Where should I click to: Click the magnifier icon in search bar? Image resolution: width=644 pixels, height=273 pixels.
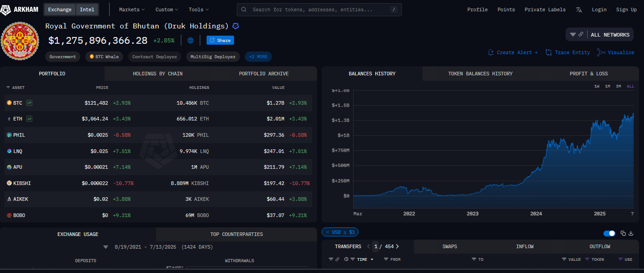244,9
